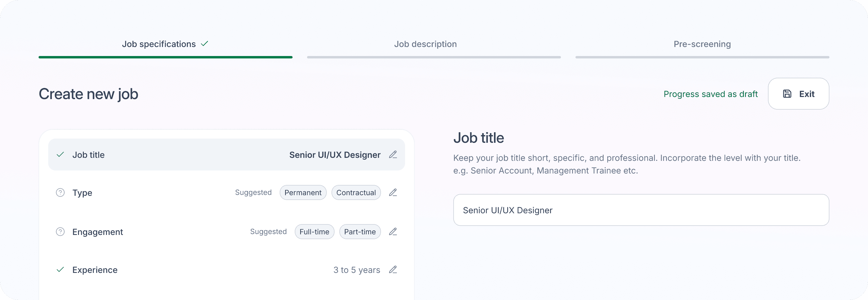Viewport: 868px width, 300px height.
Task: Click the question mark icon beside Type
Action: (60, 192)
